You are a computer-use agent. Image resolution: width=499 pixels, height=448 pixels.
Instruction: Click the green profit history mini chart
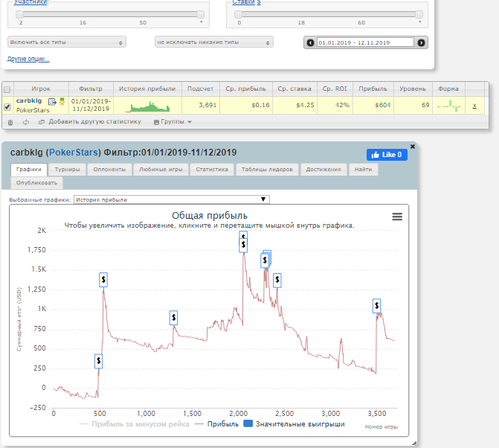point(148,106)
